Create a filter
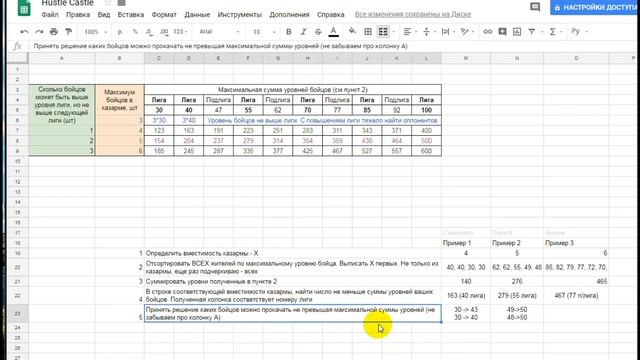 (531, 32)
